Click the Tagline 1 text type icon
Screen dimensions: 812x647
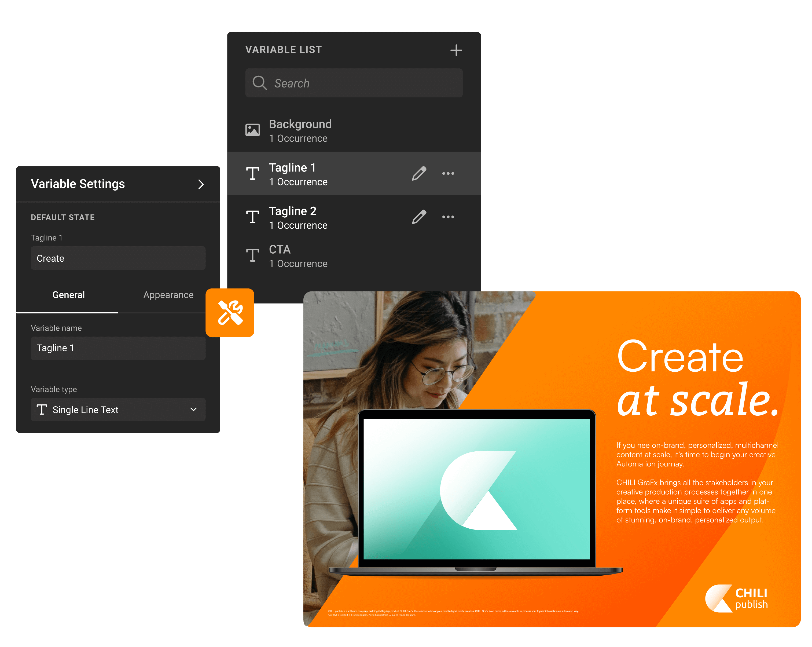tap(252, 174)
